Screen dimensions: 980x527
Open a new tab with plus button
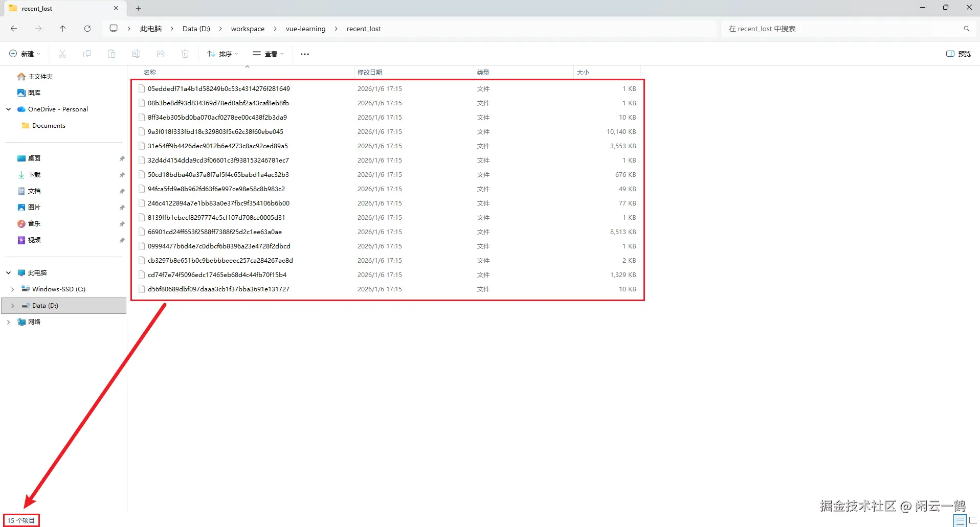pos(138,8)
